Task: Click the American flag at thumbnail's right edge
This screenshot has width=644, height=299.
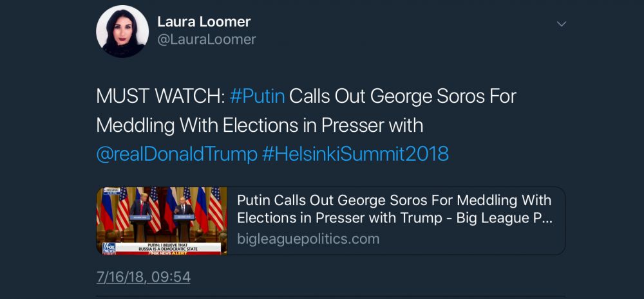Action: 217,209
